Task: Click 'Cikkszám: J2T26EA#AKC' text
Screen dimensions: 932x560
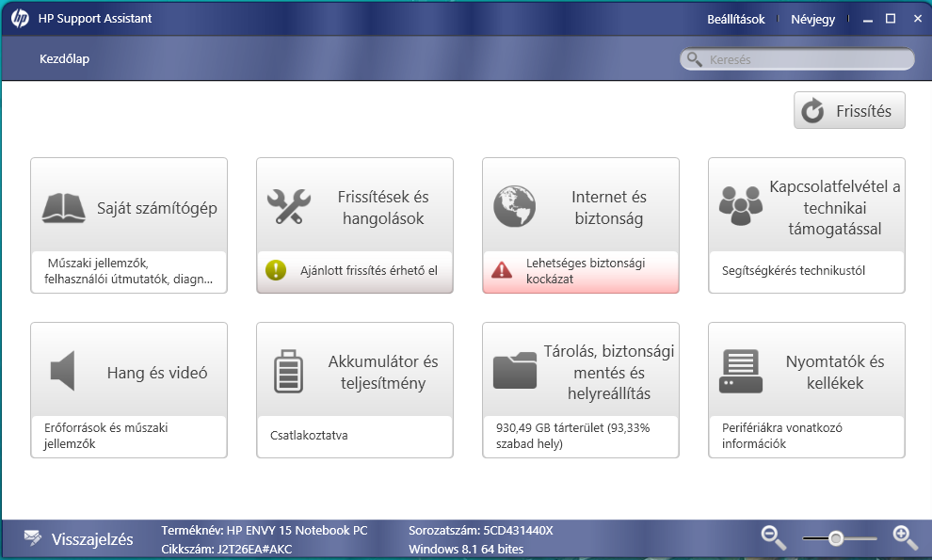Action: click(x=227, y=550)
